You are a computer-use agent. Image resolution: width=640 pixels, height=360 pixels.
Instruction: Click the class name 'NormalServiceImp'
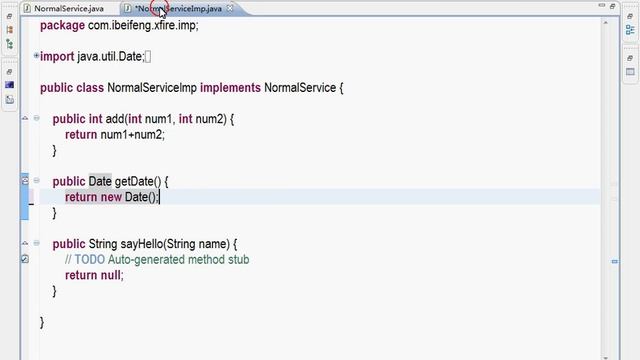[x=152, y=88]
